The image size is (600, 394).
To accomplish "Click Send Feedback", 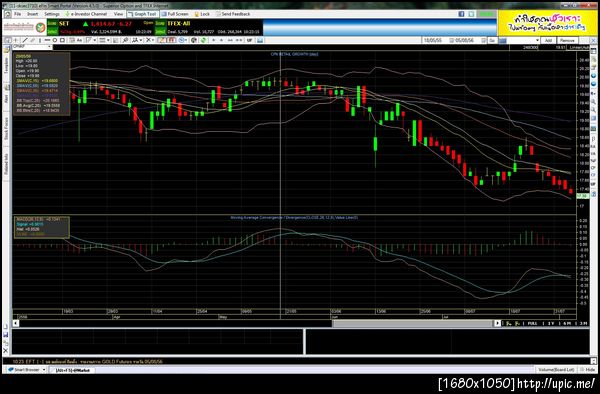I will click(233, 14).
